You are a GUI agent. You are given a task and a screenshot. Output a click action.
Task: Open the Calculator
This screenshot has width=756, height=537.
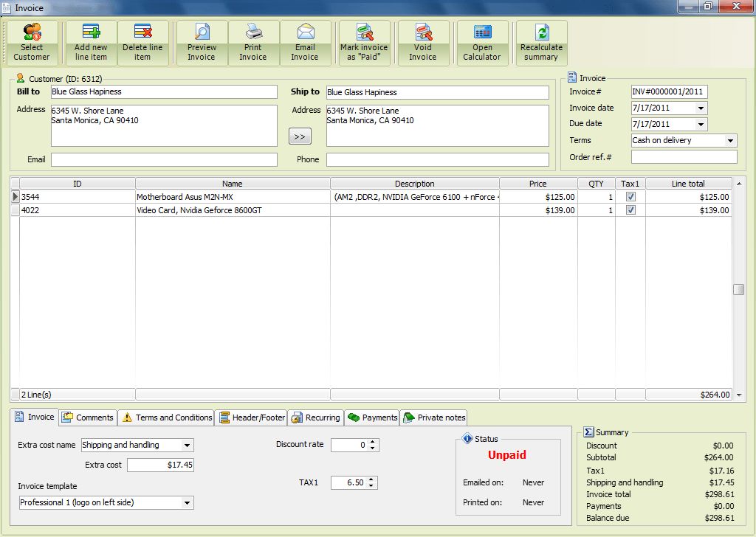482,43
